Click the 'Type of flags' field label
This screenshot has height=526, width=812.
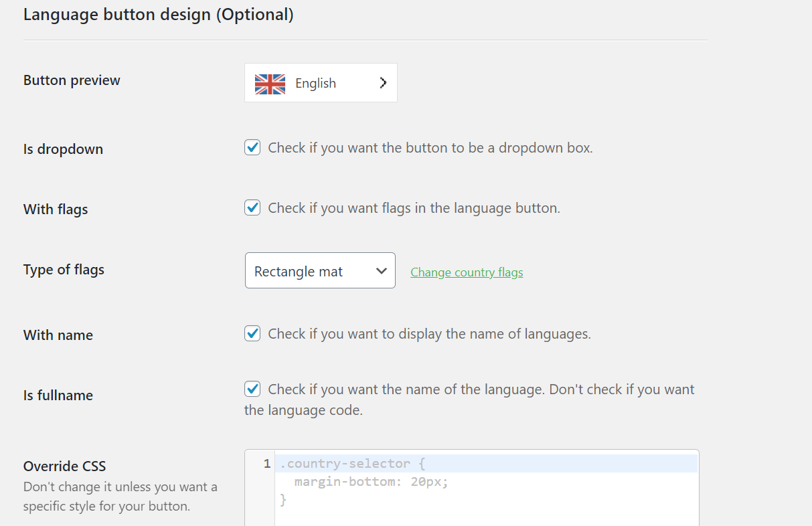[64, 270]
